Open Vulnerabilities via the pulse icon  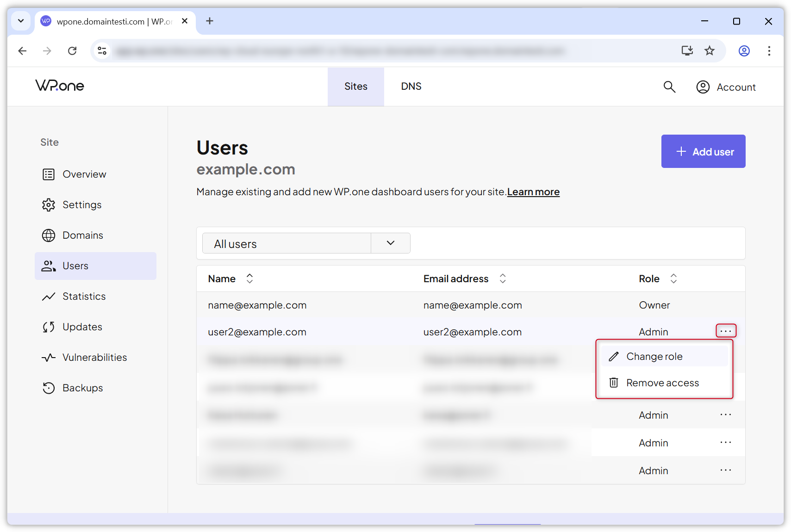(x=49, y=357)
